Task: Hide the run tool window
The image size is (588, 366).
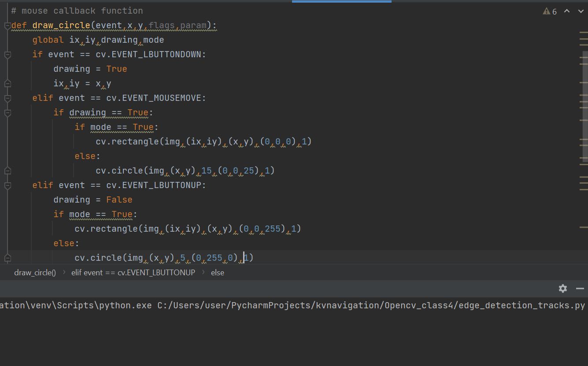Action: 580,288
